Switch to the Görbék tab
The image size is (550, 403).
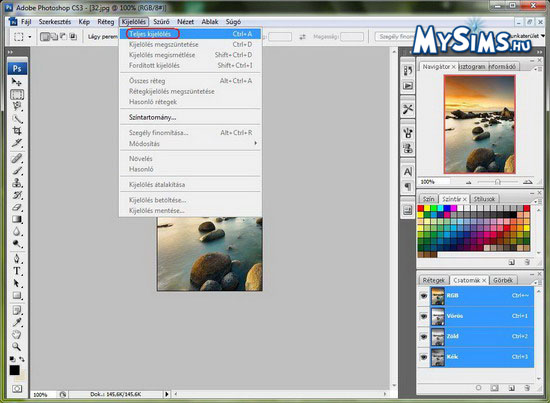click(x=503, y=280)
